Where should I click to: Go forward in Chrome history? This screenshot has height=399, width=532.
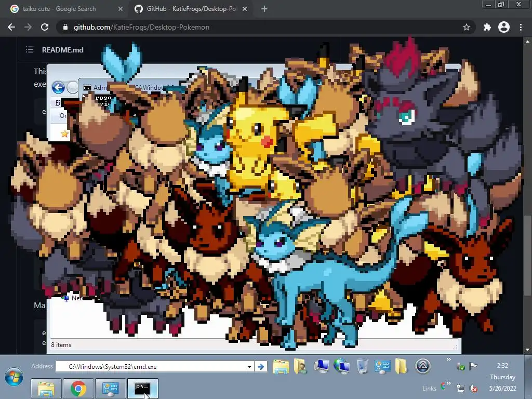pyautogui.click(x=28, y=27)
